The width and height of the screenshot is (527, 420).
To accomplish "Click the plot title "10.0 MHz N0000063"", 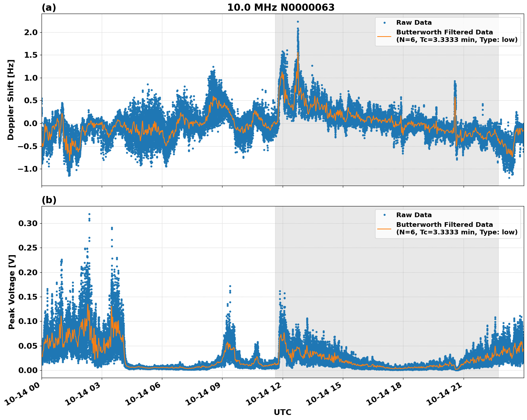I will pyautogui.click(x=281, y=8).
